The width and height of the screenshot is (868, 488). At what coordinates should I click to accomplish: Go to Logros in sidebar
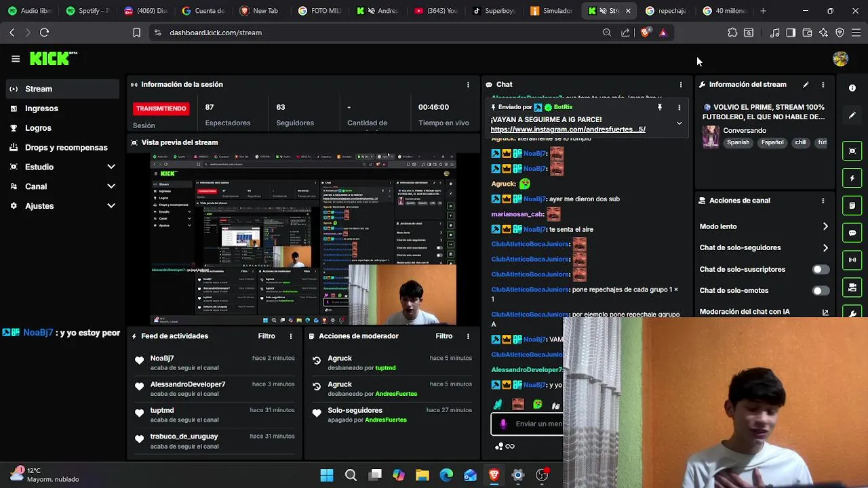pos(63,128)
